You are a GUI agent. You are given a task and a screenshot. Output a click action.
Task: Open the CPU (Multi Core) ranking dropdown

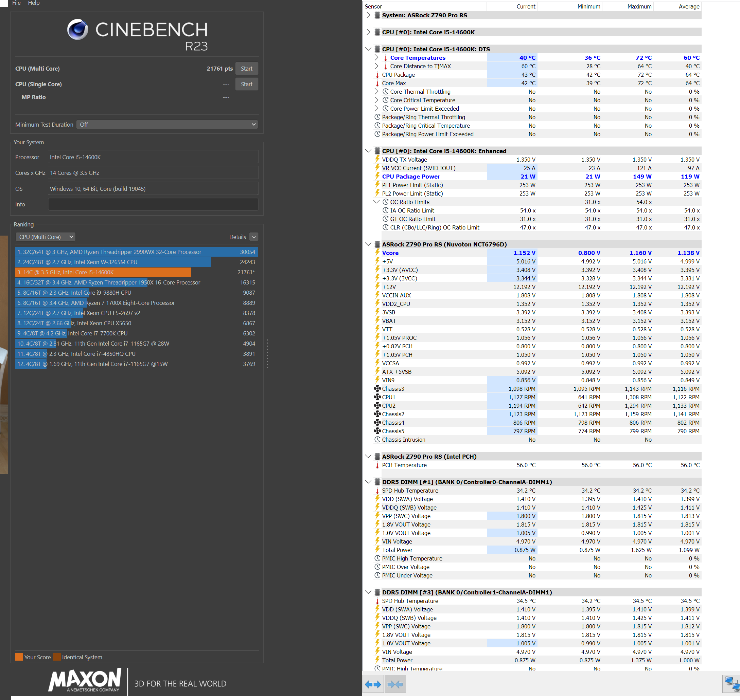(46, 237)
